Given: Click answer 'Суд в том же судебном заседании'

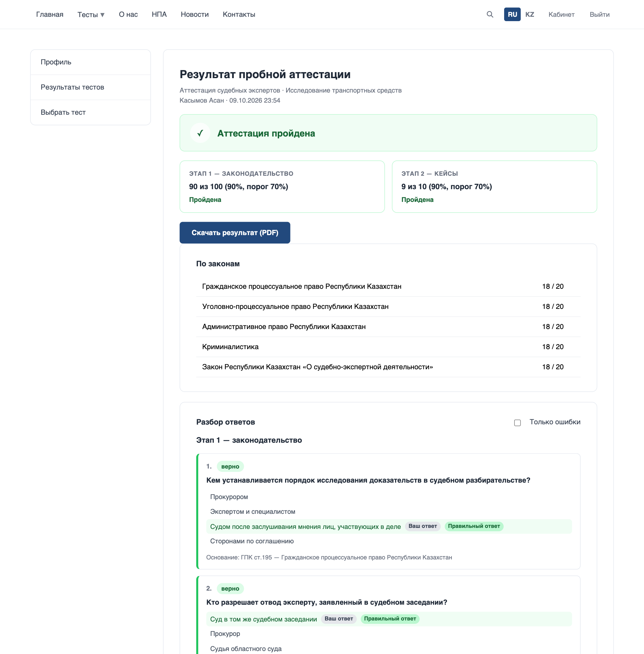Looking at the screenshot, I should (389, 619).
